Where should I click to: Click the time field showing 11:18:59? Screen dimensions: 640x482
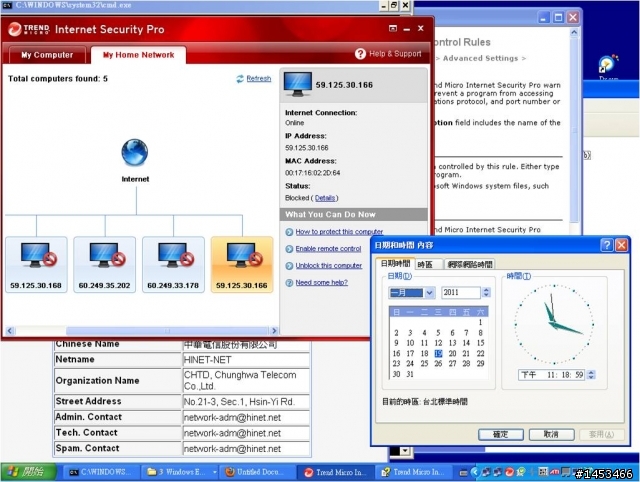click(552, 375)
